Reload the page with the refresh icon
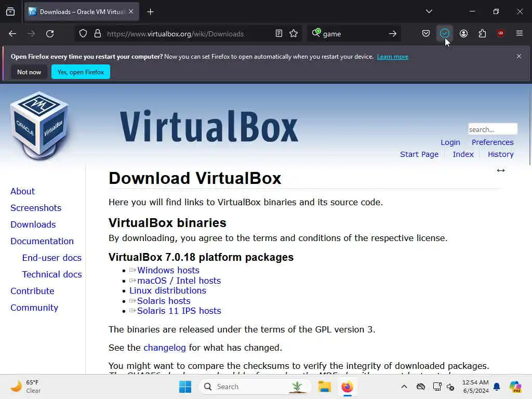Screen dimensions: 532x399 click(50, 34)
